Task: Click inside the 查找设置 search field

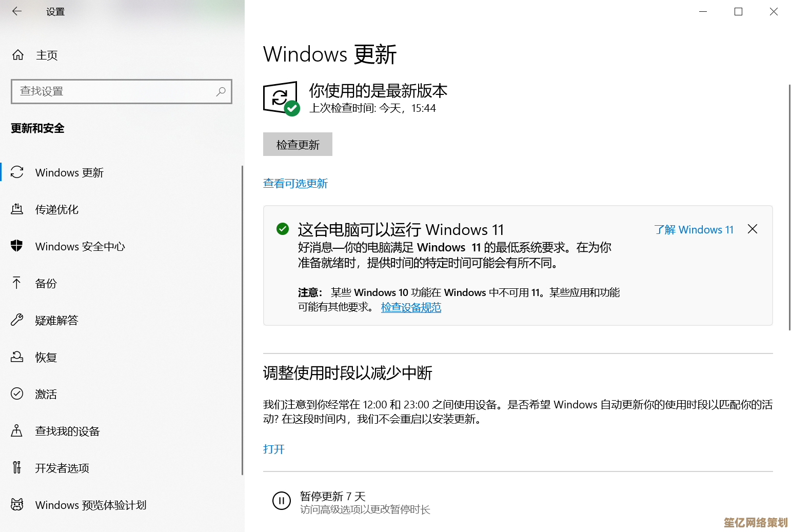Action: click(122, 91)
